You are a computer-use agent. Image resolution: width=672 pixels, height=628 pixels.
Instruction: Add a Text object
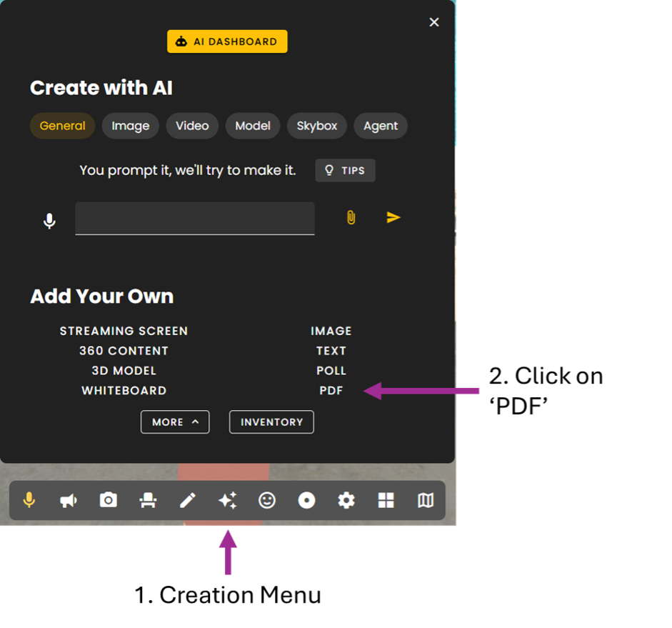pos(331,351)
